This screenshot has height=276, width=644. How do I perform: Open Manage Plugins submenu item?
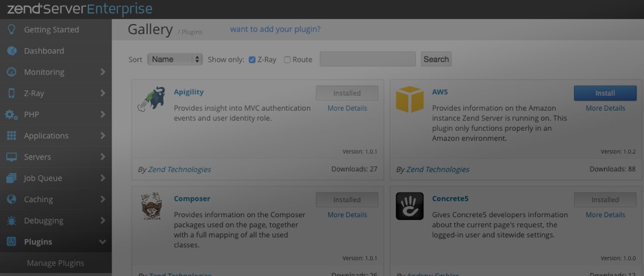coord(55,263)
